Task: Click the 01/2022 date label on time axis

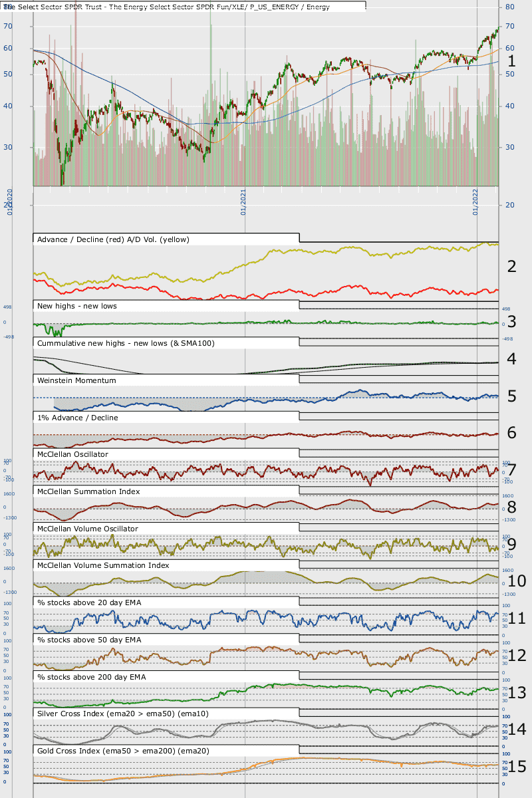Action: point(476,202)
